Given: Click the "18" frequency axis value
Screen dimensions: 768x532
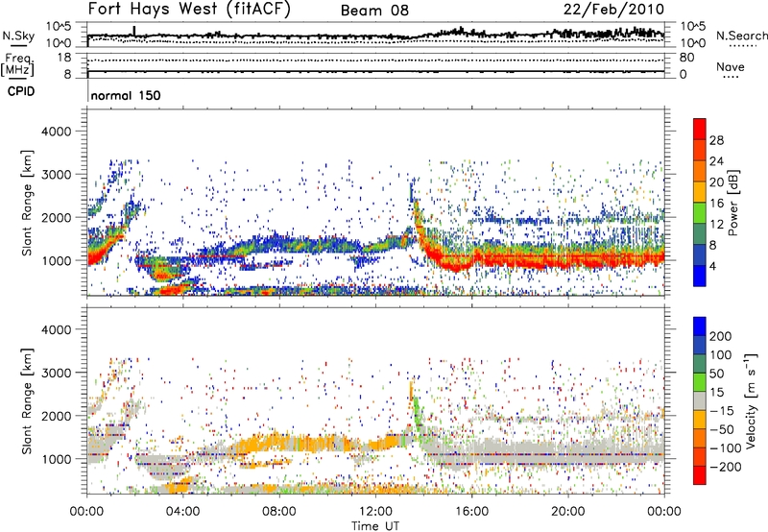Looking at the screenshot, I should coord(63,58).
